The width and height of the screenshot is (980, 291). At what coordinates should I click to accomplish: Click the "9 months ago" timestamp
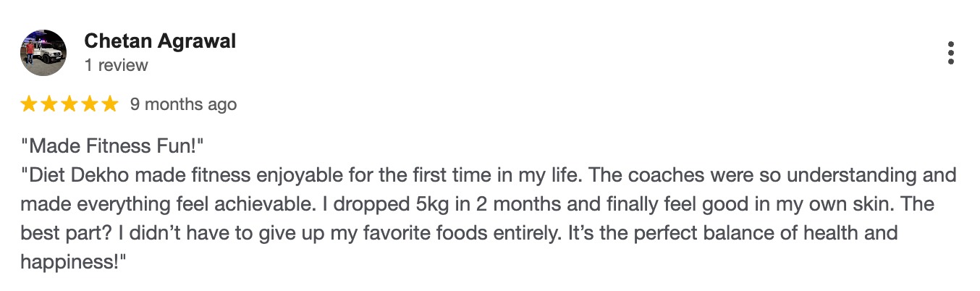tap(183, 104)
